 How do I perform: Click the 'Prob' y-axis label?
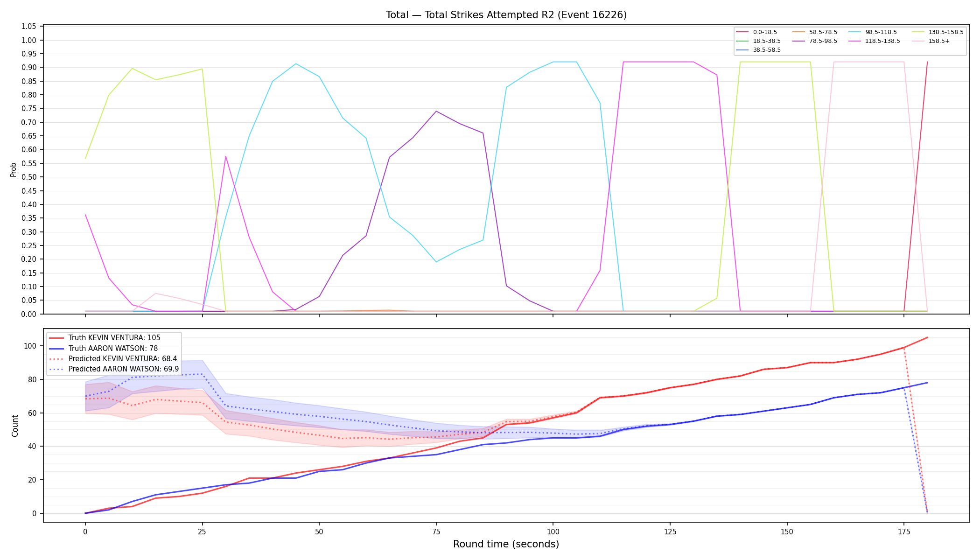[14, 169]
